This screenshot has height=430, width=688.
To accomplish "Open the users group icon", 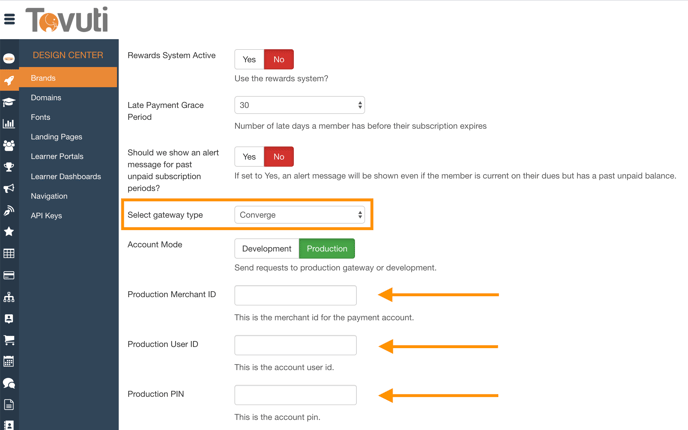I will tap(9, 145).
